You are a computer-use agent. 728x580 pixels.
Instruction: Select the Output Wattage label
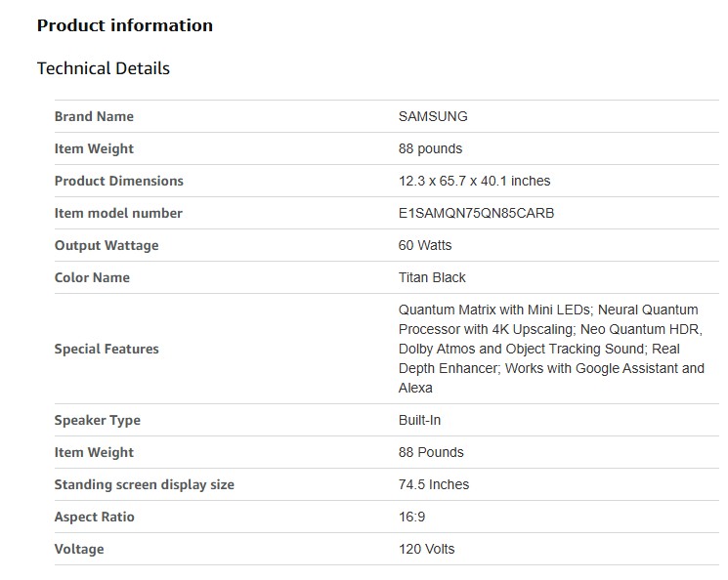[x=106, y=245]
